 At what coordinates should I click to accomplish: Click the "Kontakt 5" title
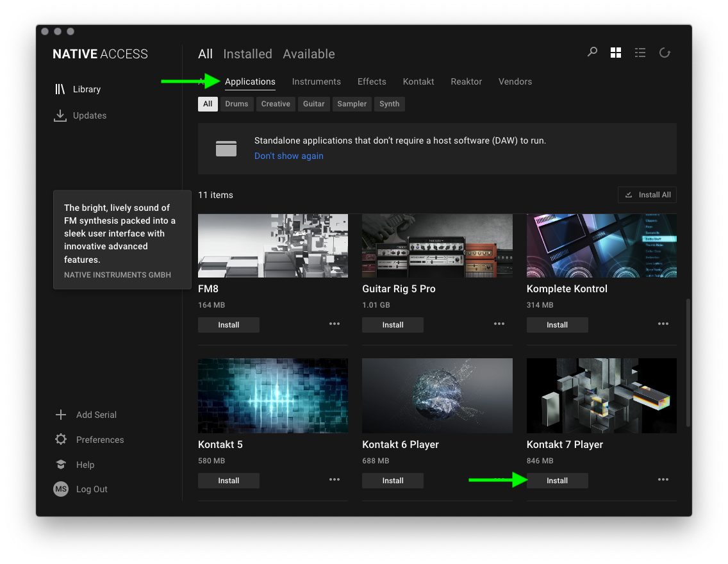pos(220,444)
